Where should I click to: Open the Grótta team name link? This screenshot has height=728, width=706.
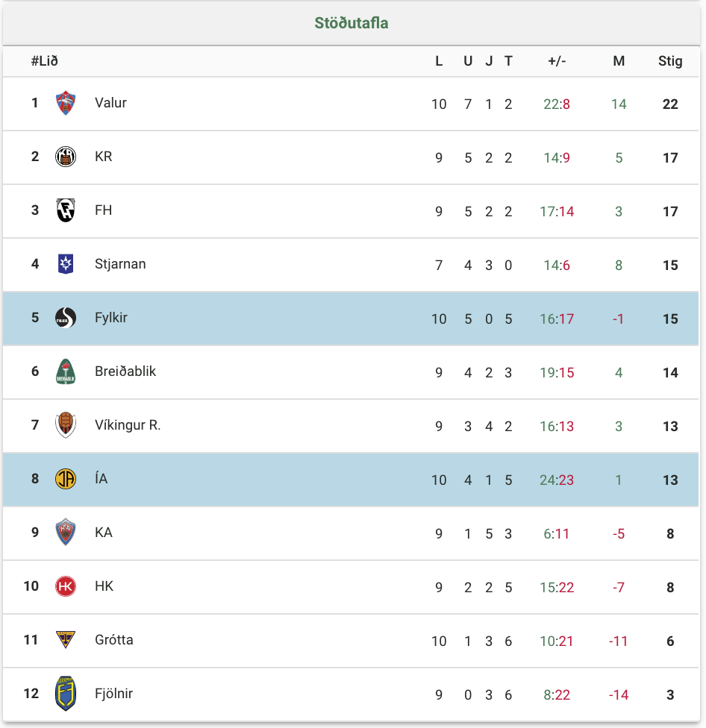click(x=113, y=639)
